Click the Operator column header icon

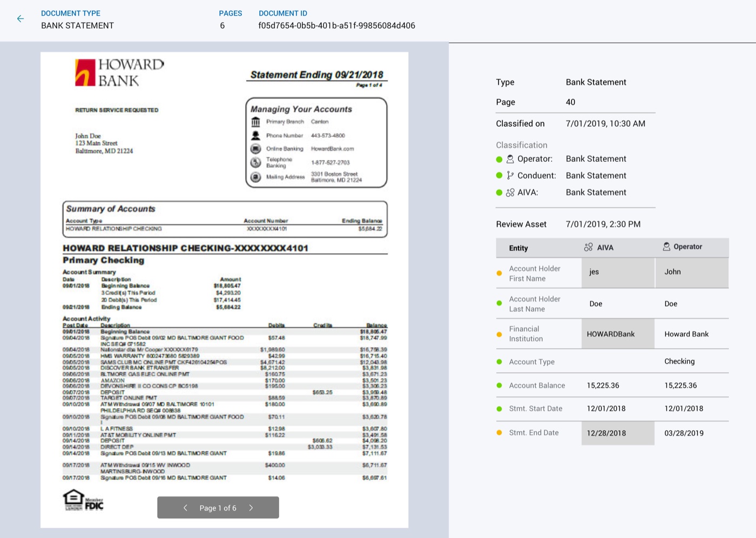coord(666,247)
